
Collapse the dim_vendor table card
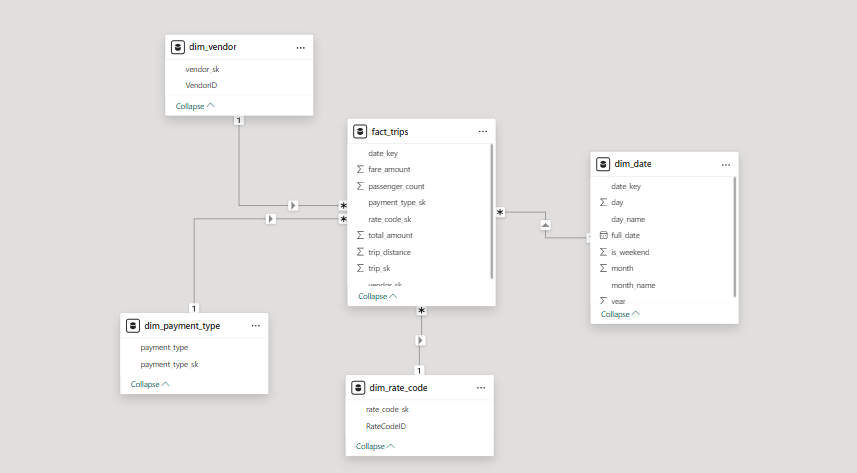click(194, 105)
